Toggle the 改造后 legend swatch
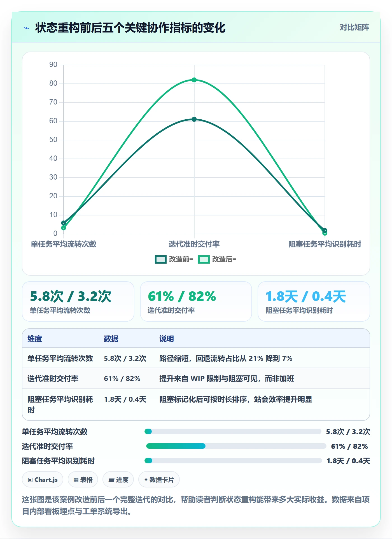This screenshot has width=392, height=539. tap(204, 259)
